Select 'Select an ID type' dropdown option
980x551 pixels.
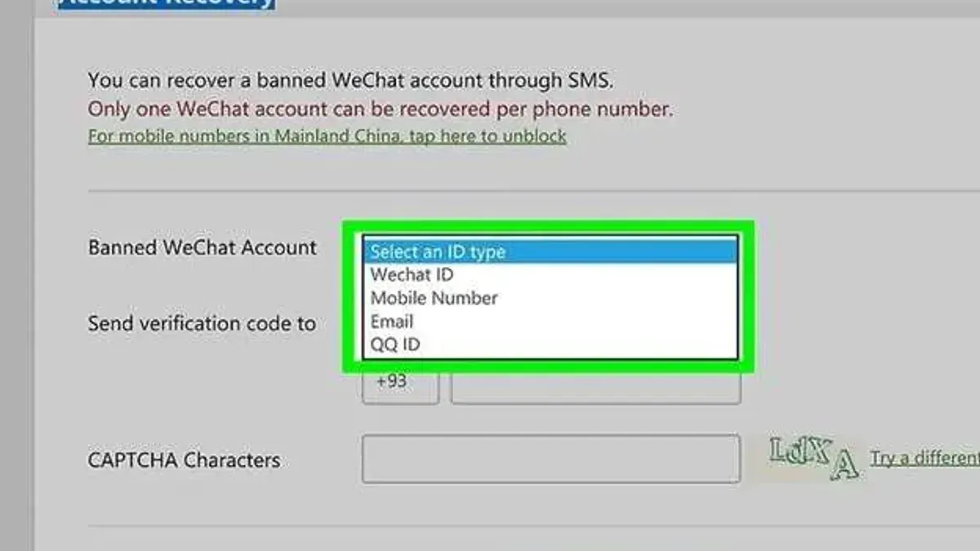550,251
